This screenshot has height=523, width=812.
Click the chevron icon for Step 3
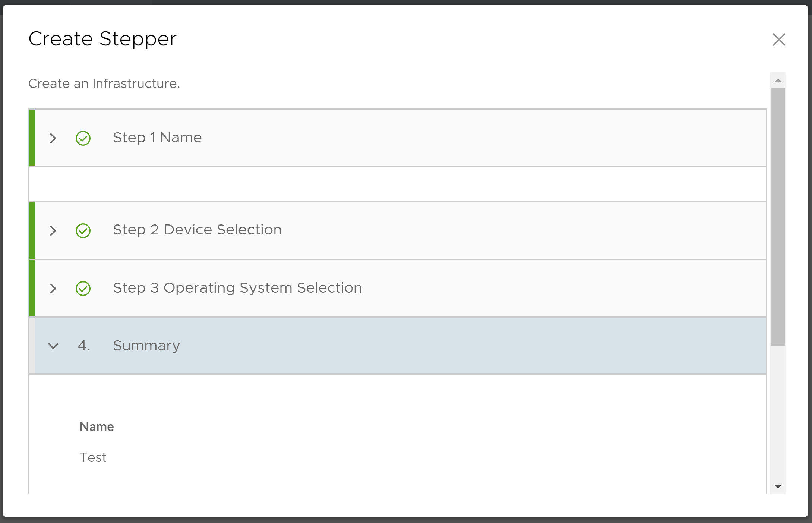click(x=53, y=289)
